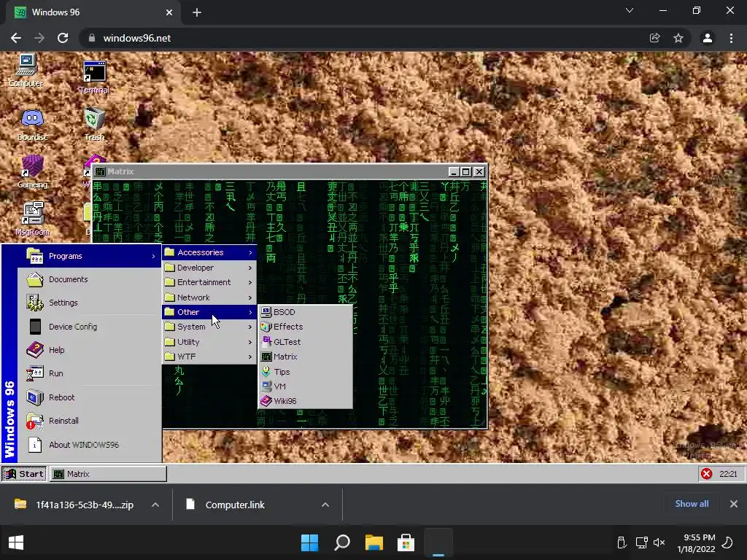Select the Matrix taskbar button
Image resolution: width=747 pixels, height=560 pixels.
point(108,474)
